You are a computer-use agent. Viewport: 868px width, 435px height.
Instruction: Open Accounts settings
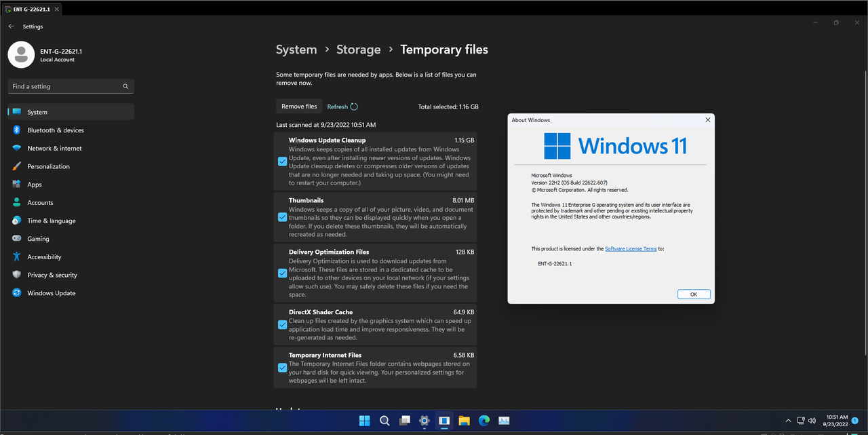(71, 202)
